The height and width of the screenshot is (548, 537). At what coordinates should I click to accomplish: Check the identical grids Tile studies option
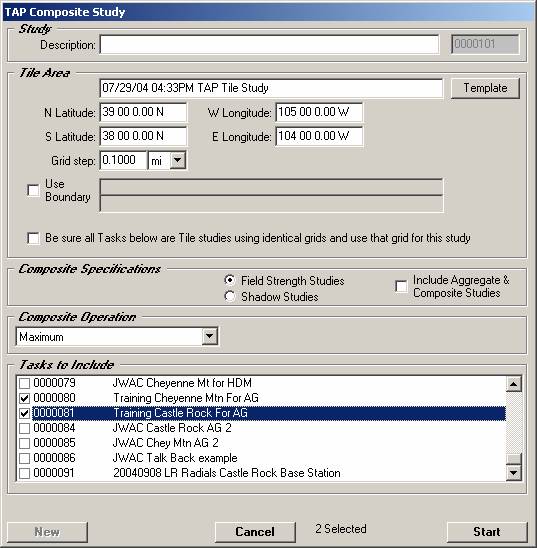pos(33,238)
